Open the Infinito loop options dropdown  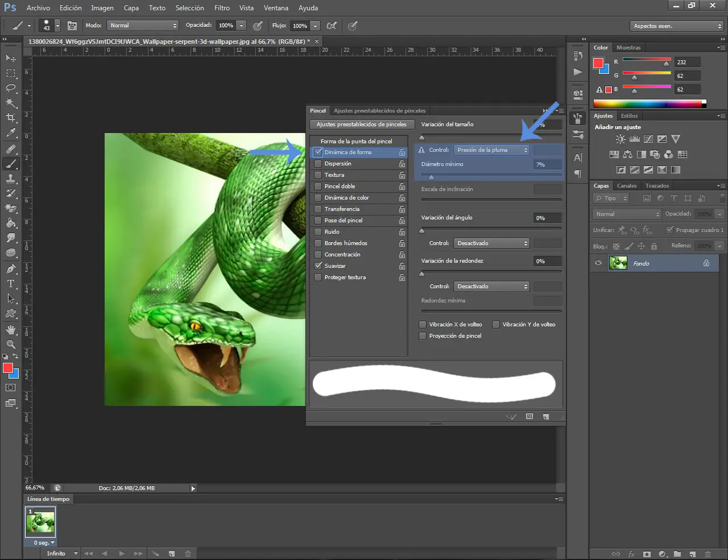pos(63,553)
